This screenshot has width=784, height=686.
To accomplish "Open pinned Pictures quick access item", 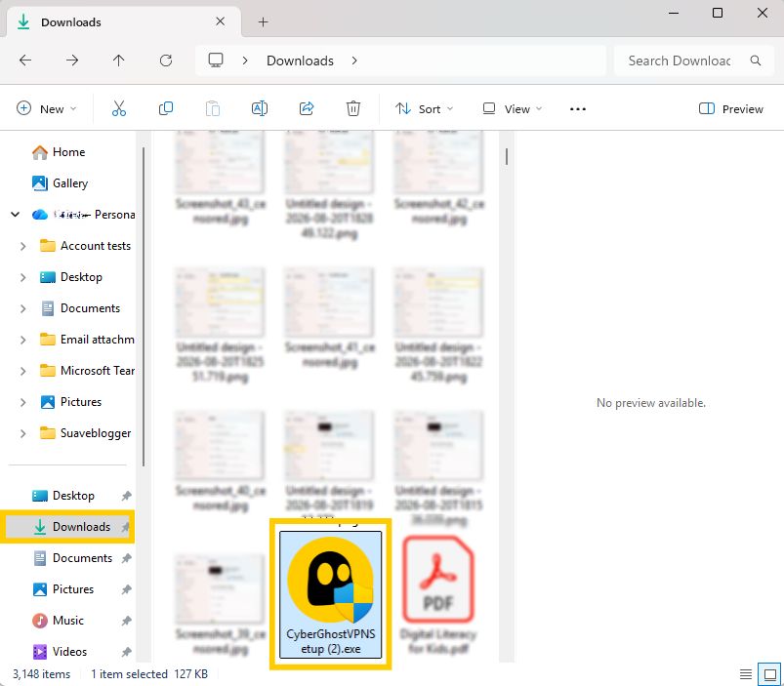I will 63,589.
